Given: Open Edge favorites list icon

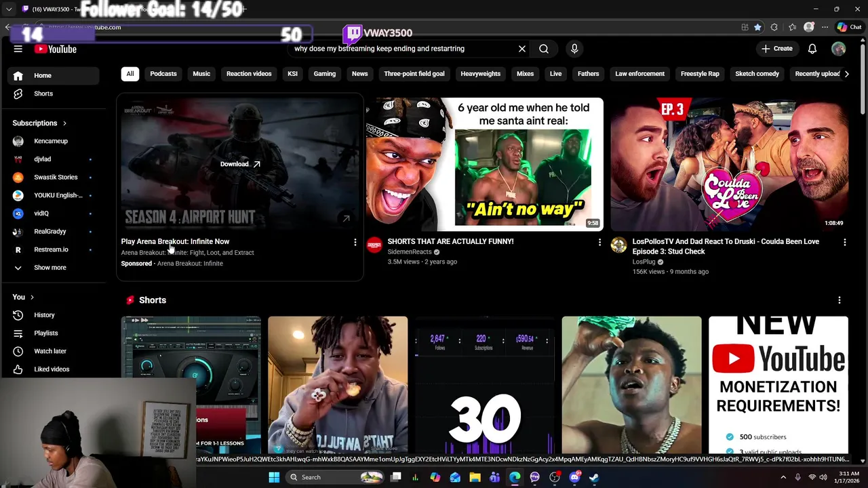Looking at the screenshot, I should 792,27.
